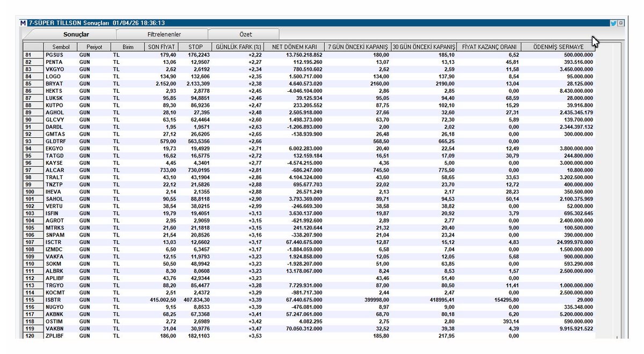Select the AGHOL symbol cell

click(61, 113)
